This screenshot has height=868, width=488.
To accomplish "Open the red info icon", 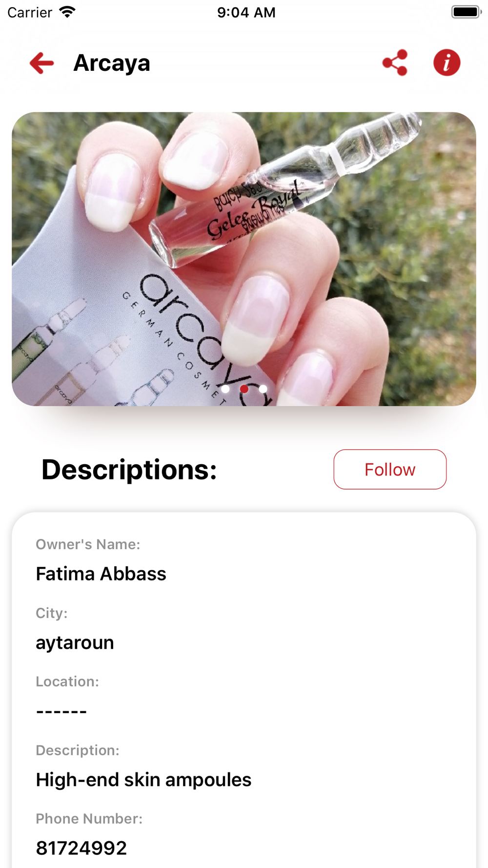I will [447, 62].
